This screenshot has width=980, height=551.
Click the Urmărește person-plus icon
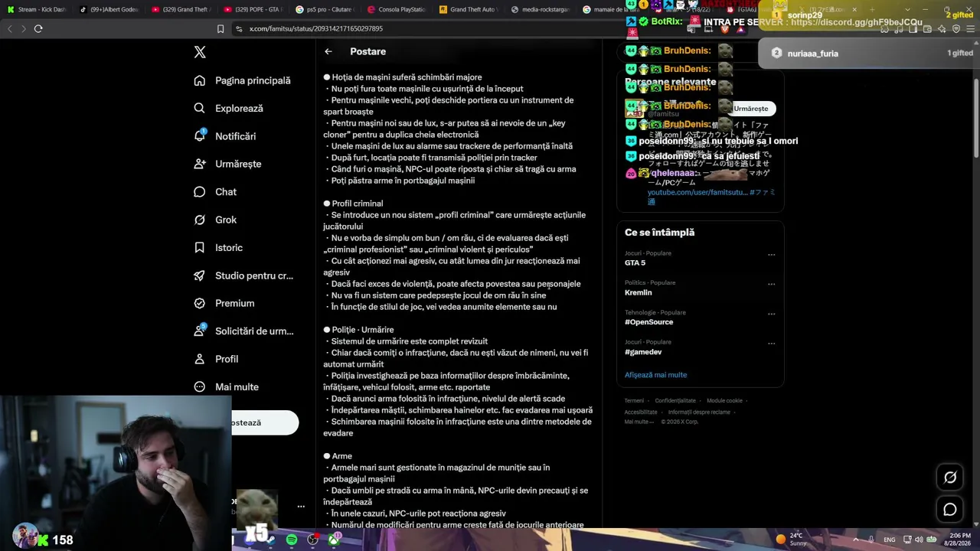click(200, 164)
